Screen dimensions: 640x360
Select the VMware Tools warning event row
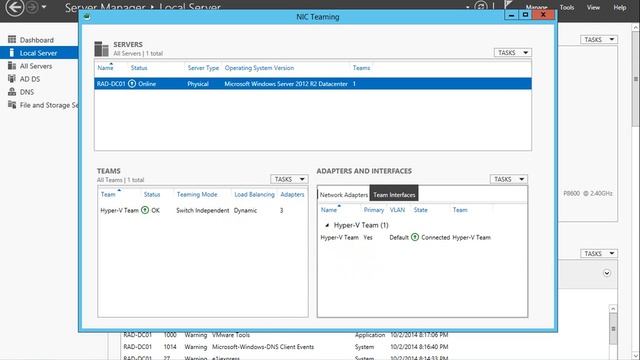(286, 335)
